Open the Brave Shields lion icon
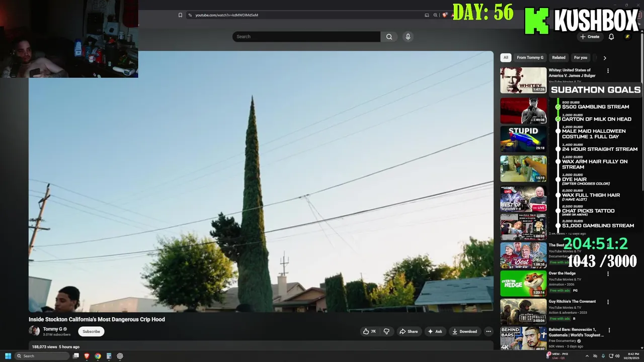644x362 pixels. 445,15
